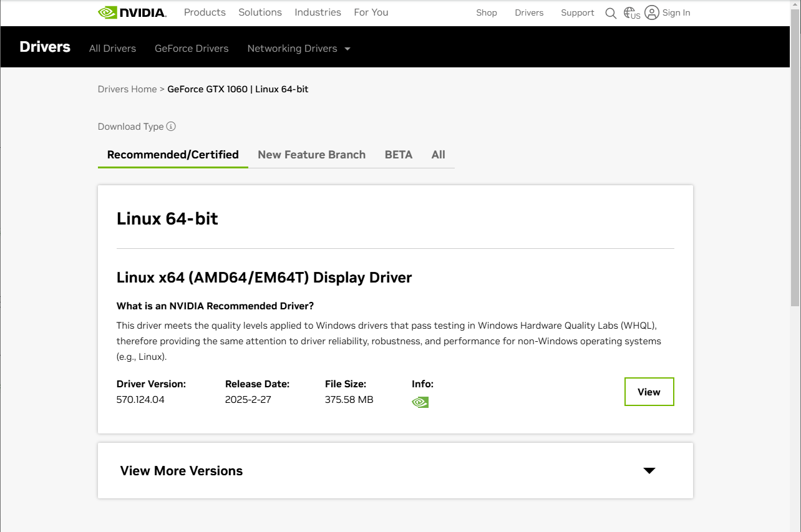Click the file size 375.58 MB
The width and height of the screenshot is (801, 532).
(349, 400)
